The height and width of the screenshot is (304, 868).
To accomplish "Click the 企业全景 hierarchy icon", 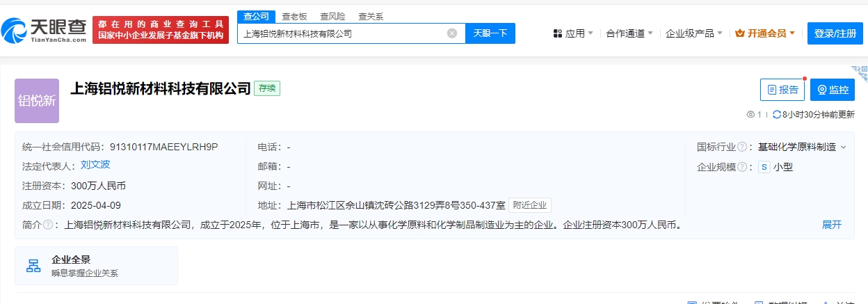I will pos(33,266).
